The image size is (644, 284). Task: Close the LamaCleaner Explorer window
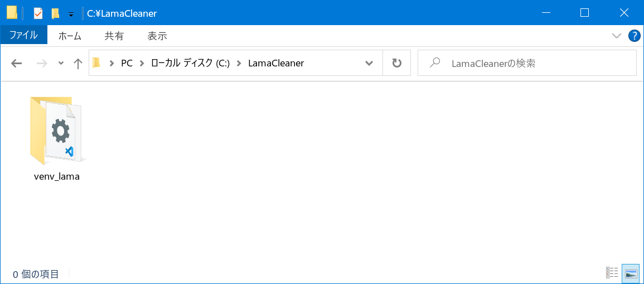click(624, 13)
